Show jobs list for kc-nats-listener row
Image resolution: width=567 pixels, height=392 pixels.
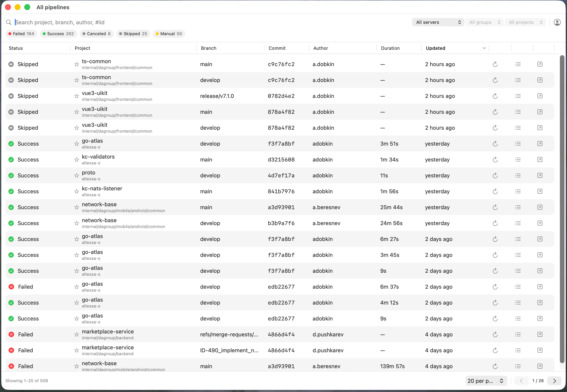pyautogui.click(x=518, y=191)
